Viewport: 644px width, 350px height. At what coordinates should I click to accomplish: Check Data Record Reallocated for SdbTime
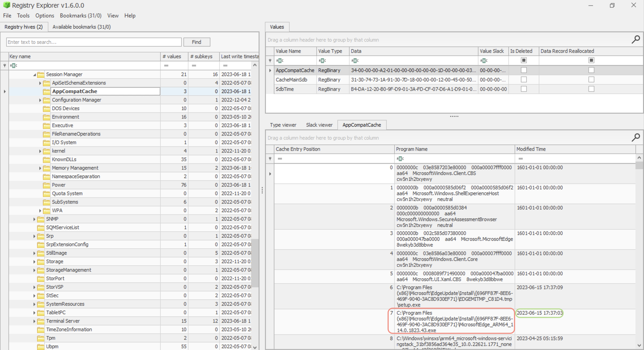(591, 89)
